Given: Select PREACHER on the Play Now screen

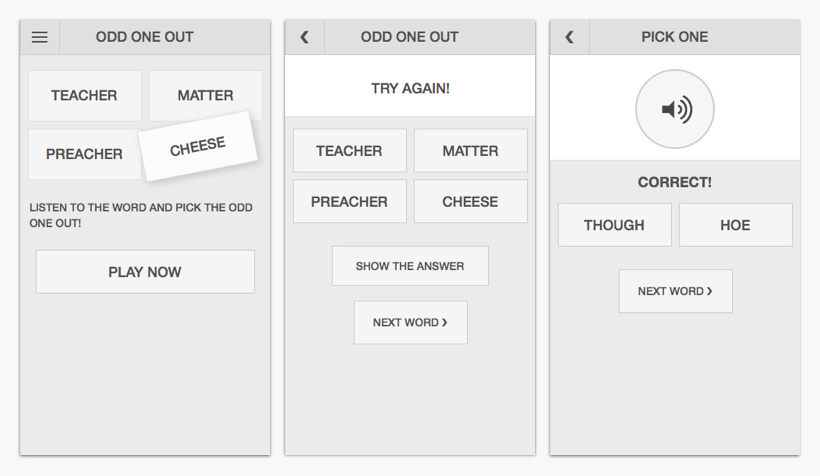Looking at the screenshot, I should pyautogui.click(x=84, y=155).
